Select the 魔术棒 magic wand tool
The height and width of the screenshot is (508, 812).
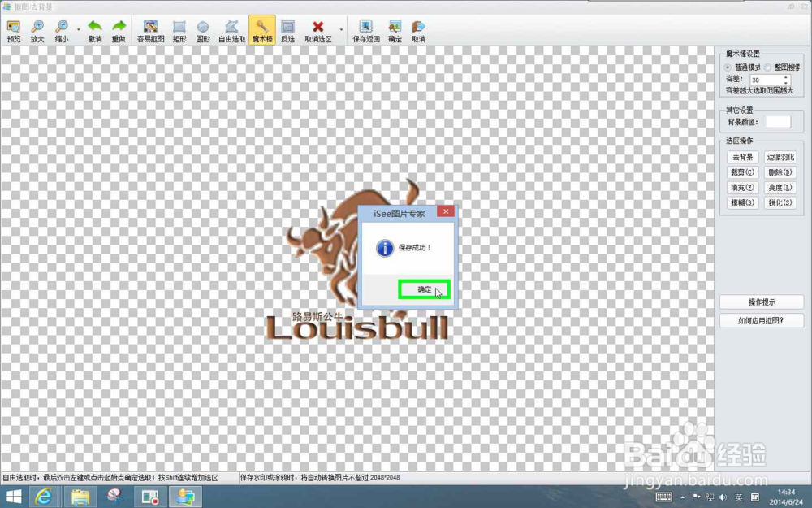click(x=262, y=31)
